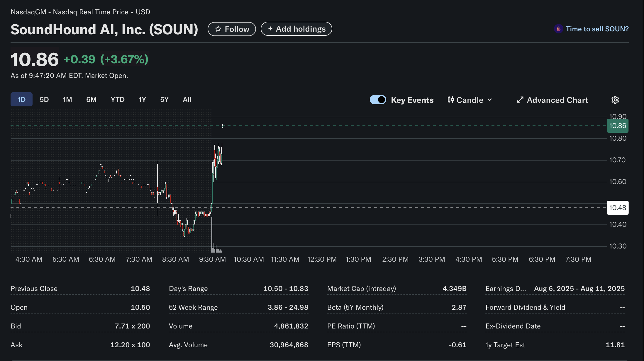Click the Key Events label

tap(412, 100)
